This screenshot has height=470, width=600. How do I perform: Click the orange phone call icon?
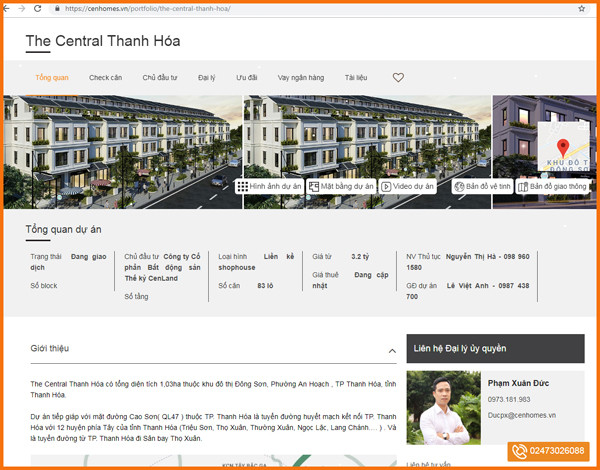pyautogui.click(x=519, y=451)
